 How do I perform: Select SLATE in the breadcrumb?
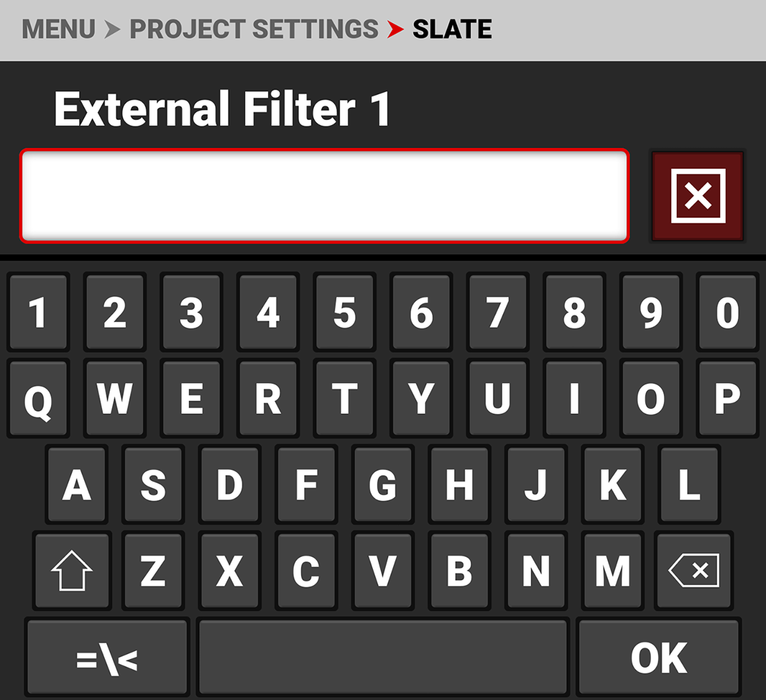coord(452,29)
